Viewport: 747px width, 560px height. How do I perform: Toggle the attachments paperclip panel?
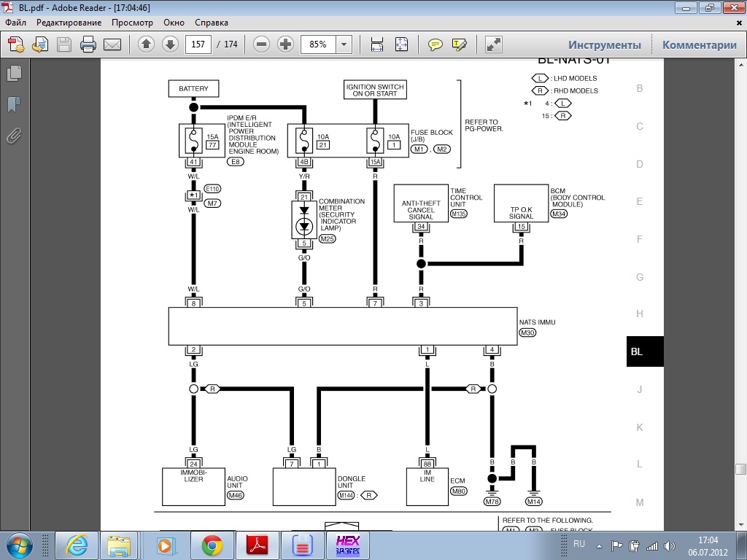click(13, 135)
